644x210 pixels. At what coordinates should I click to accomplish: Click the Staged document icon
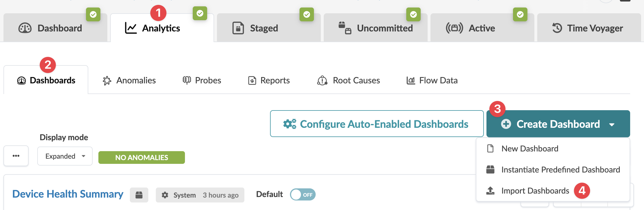238,28
